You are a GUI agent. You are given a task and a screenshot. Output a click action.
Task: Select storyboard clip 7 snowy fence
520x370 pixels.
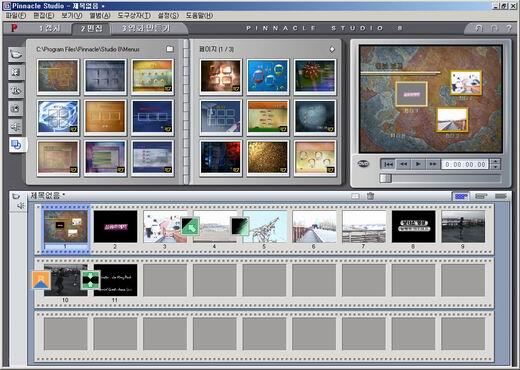364,226
